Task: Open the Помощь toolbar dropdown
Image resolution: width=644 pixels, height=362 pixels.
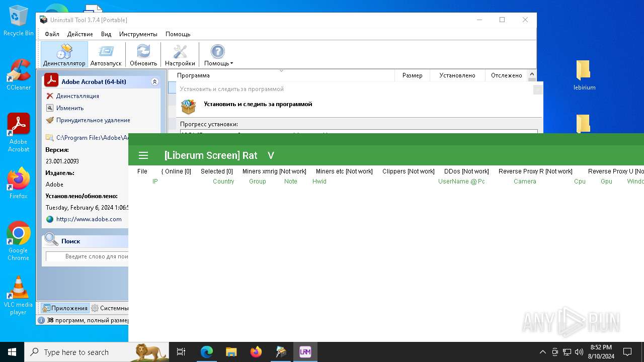Action: point(218,55)
